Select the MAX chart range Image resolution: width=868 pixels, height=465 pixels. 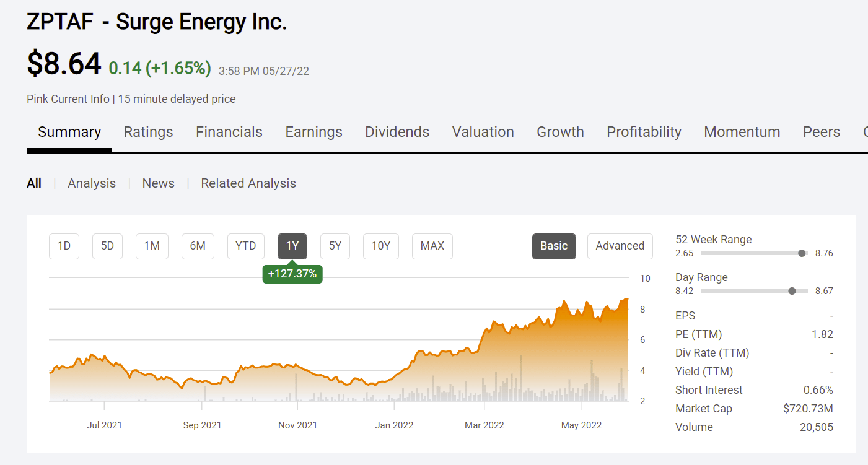point(432,246)
